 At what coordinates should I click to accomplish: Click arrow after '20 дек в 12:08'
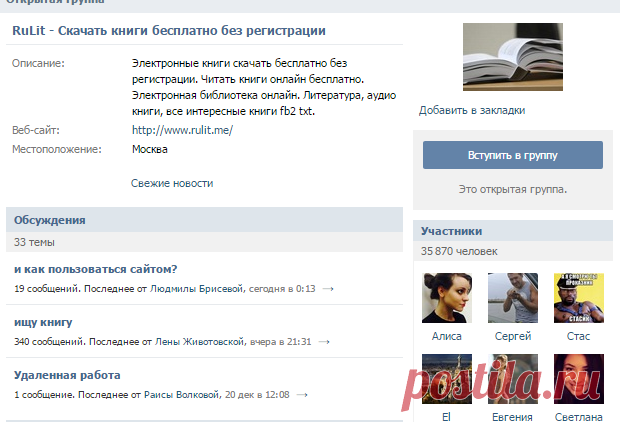[x=302, y=395]
